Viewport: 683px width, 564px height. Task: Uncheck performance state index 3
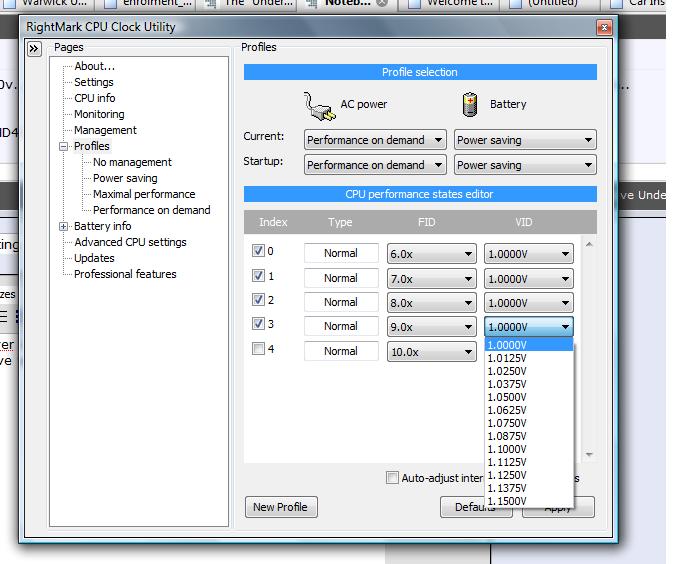pyautogui.click(x=258, y=323)
